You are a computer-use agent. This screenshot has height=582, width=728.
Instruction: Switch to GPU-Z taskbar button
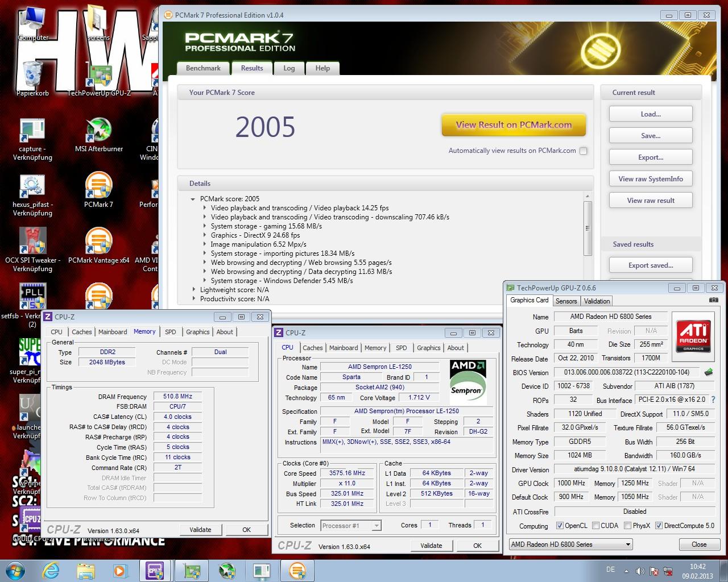(192, 570)
